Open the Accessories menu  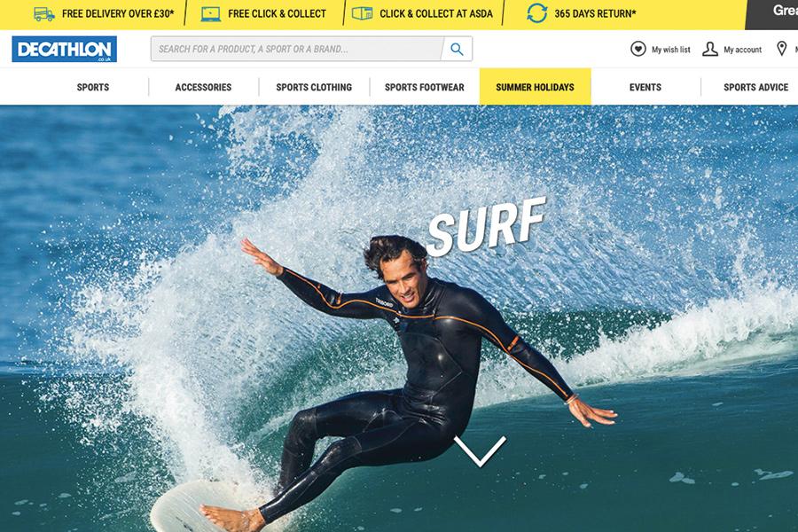pos(203,87)
